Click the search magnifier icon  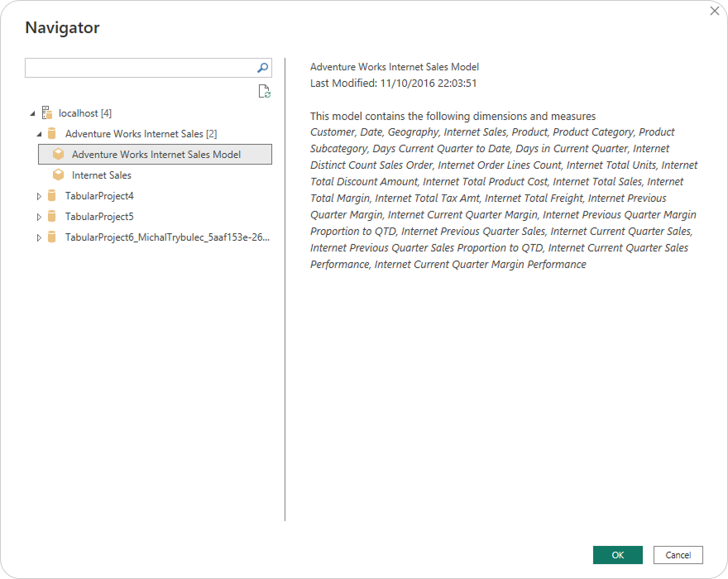pos(262,68)
